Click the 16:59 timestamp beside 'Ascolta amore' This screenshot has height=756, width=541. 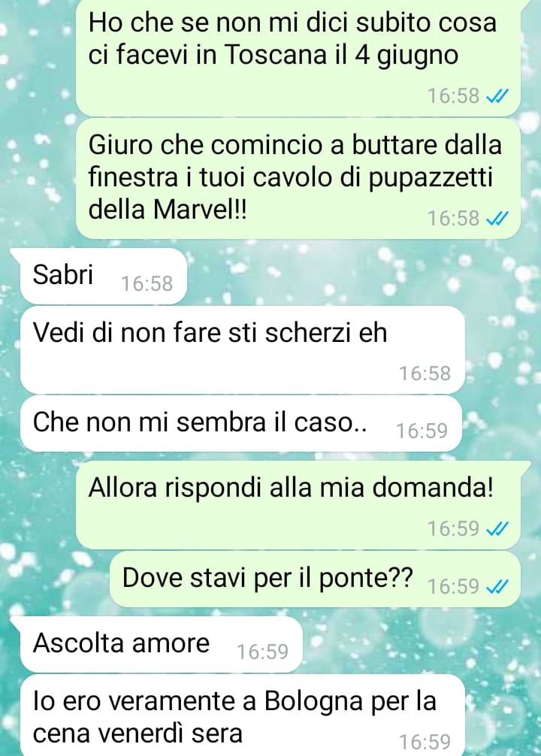click(262, 652)
